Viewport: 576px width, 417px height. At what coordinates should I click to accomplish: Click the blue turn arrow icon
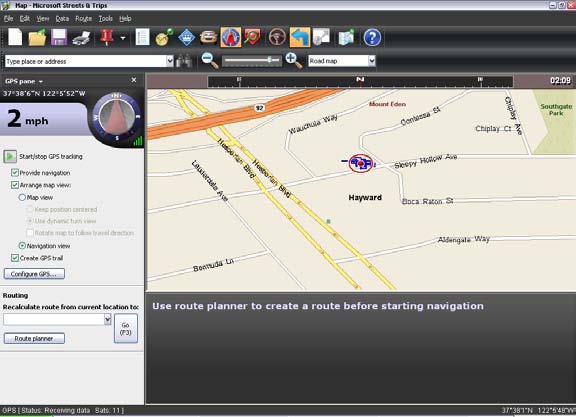click(x=300, y=37)
